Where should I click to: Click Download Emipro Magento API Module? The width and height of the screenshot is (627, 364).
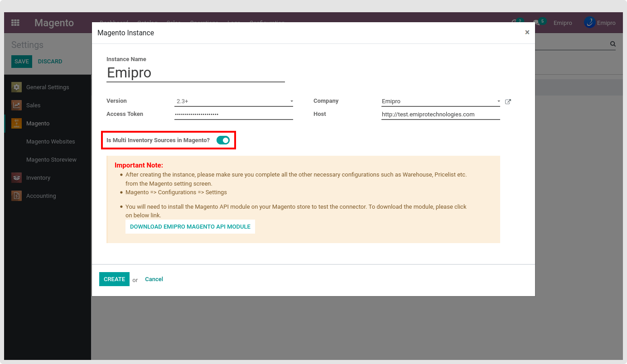[190, 227]
